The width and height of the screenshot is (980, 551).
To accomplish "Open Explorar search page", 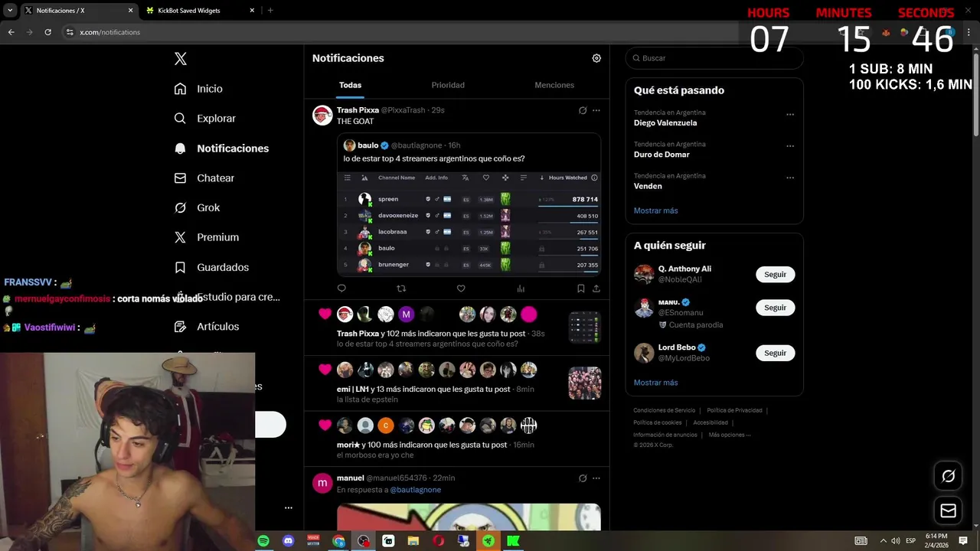I will tap(204, 119).
